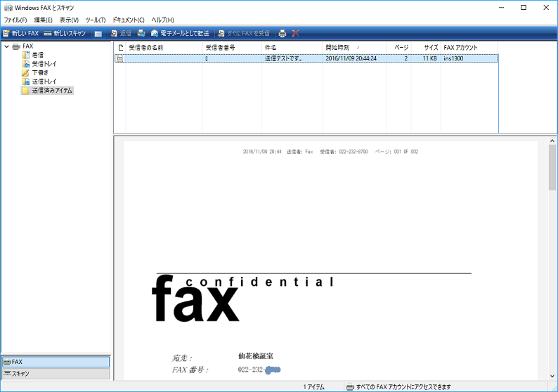Collapse the FAX tree node
Image resolution: width=558 pixels, height=392 pixels.
pos(7,46)
